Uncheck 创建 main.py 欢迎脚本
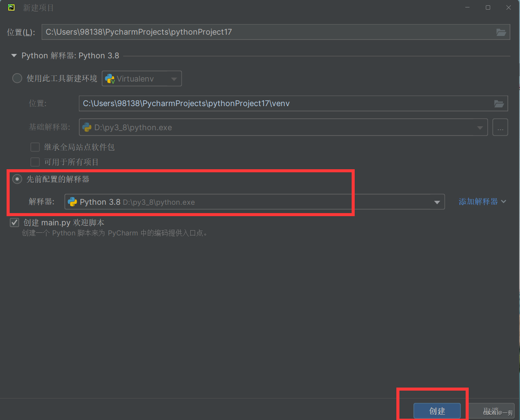520x420 pixels. tap(14, 222)
